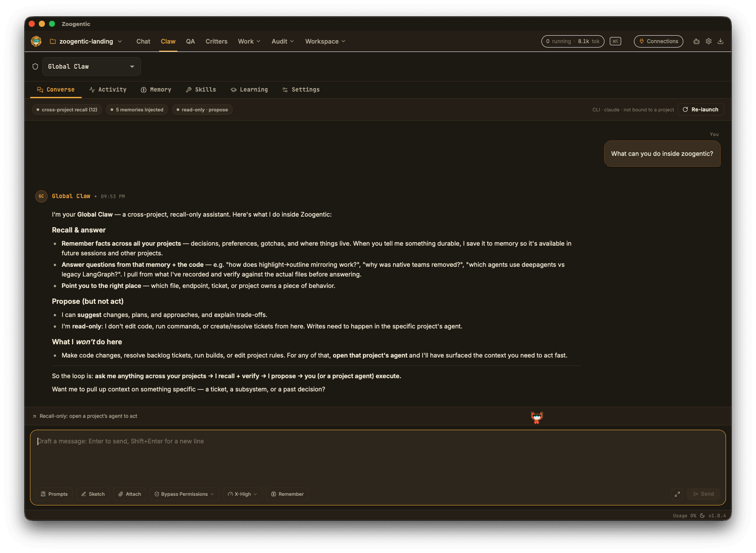The width and height of the screenshot is (756, 553).
Task: Go to the Chat tab
Action: pyautogui.click(x=143, y=41)
